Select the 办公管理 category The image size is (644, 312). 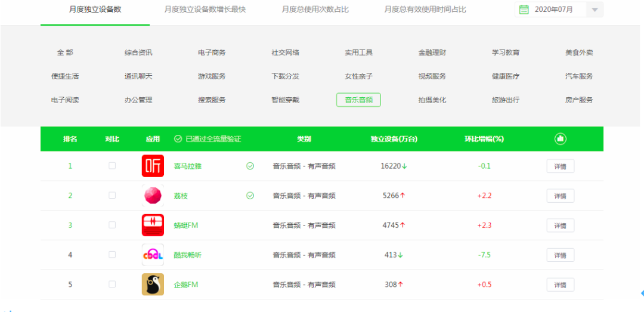tap(138, 100)
